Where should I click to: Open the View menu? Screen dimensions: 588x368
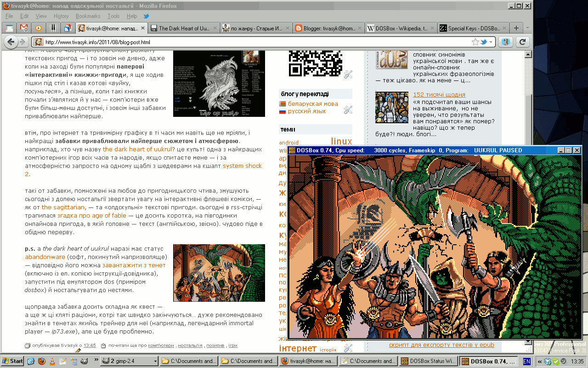coord(41,16)
